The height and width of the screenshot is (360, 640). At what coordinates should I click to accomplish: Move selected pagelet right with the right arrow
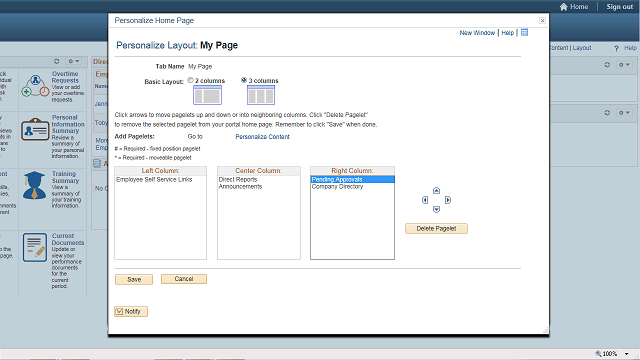tap(448, 200)
